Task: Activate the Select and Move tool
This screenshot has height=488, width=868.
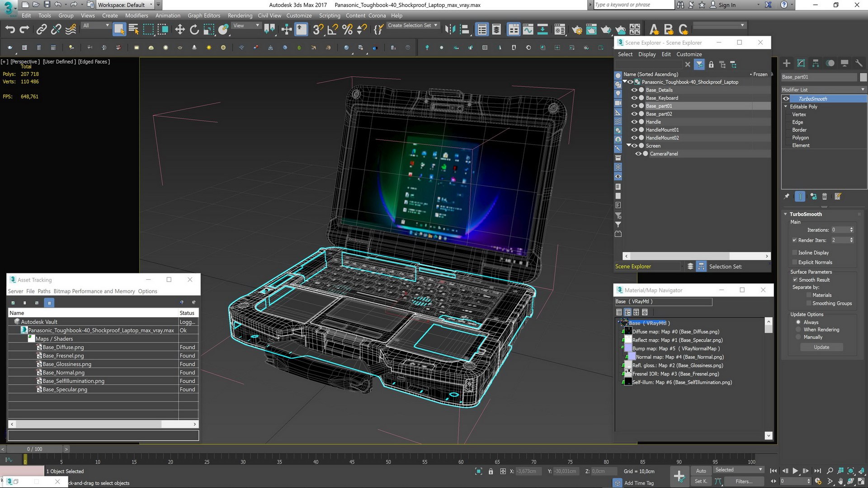Action: point(180,30)
